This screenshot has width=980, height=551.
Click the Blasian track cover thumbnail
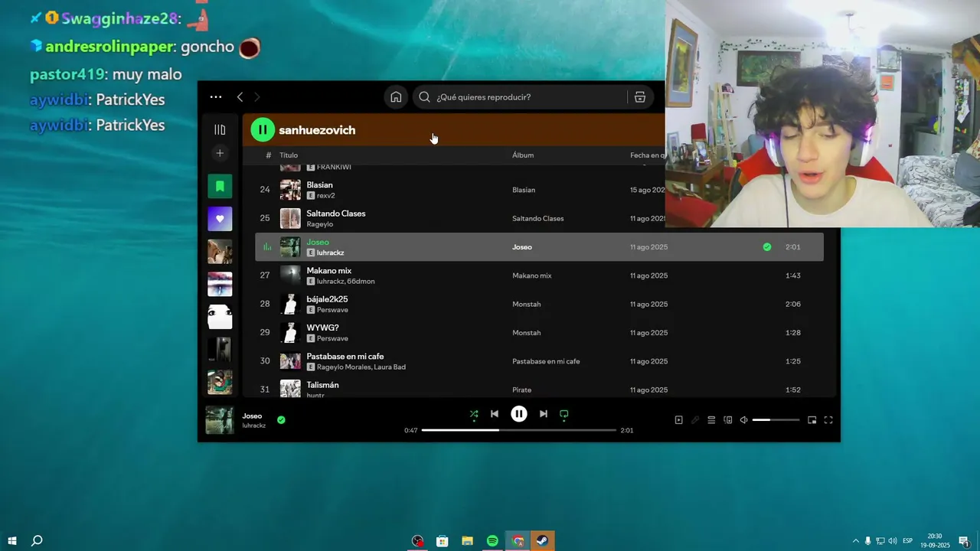(x=290, y=190)
